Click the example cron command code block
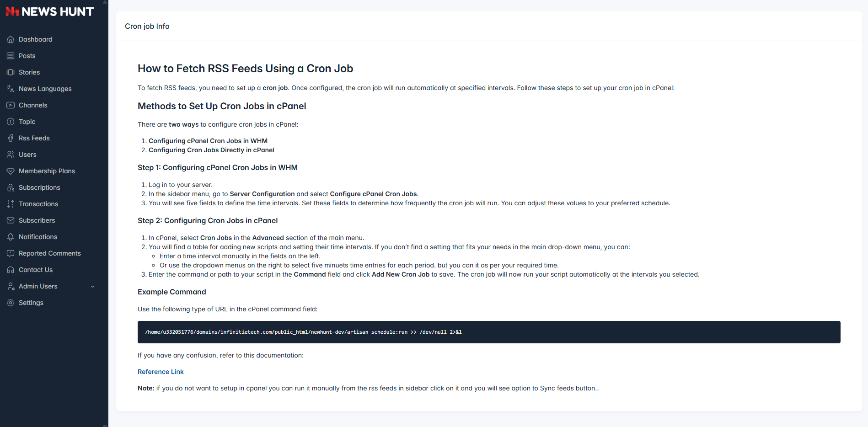 click(489, 332)
